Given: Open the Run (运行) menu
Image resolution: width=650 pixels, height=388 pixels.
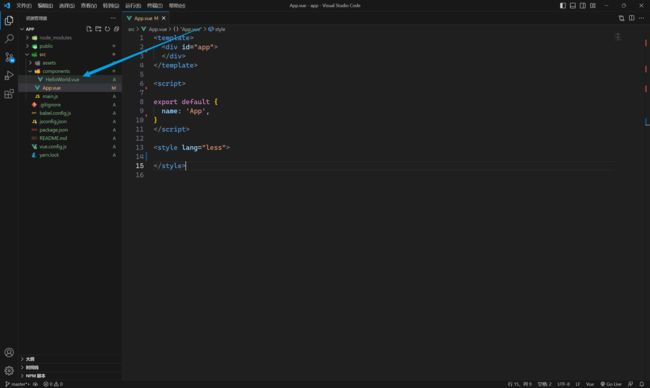Looking at the screenshot, I should tap(133, 5).
